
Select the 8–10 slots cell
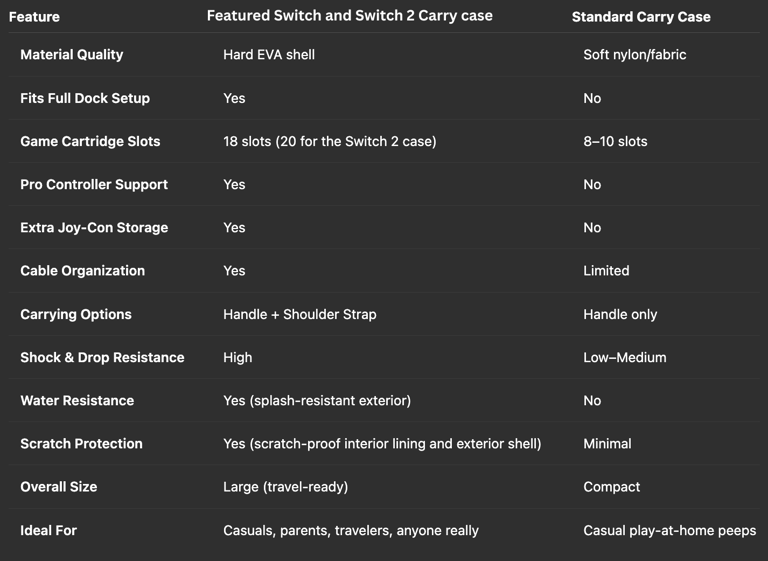pyautogui.click(x=615, y=141)
